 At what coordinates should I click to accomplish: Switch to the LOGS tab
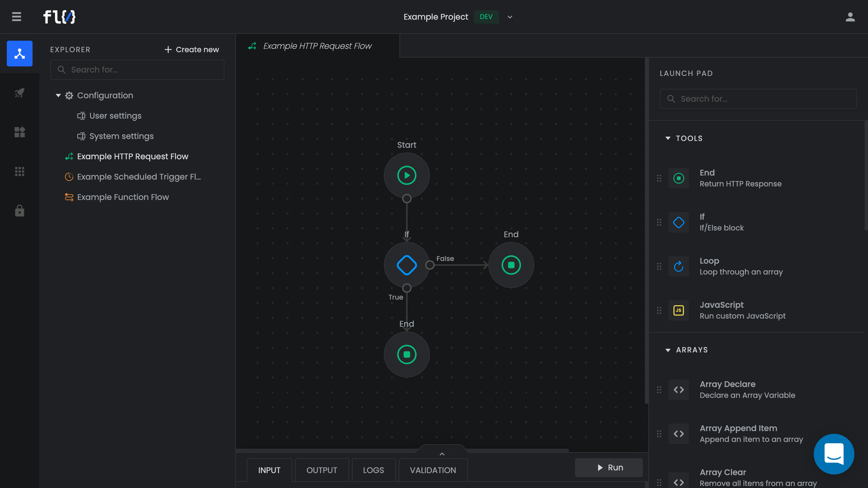tap(373, 470)
